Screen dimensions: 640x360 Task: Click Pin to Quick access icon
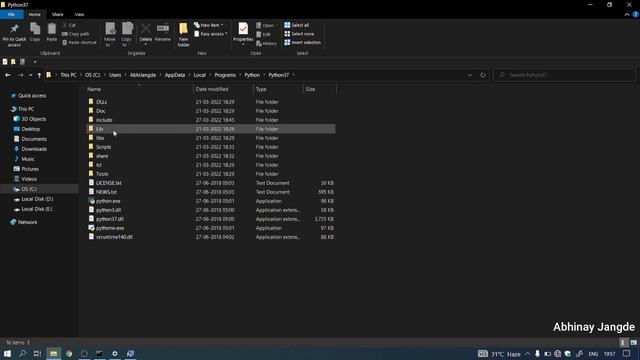pyautogui.click(x=14, y=35)
